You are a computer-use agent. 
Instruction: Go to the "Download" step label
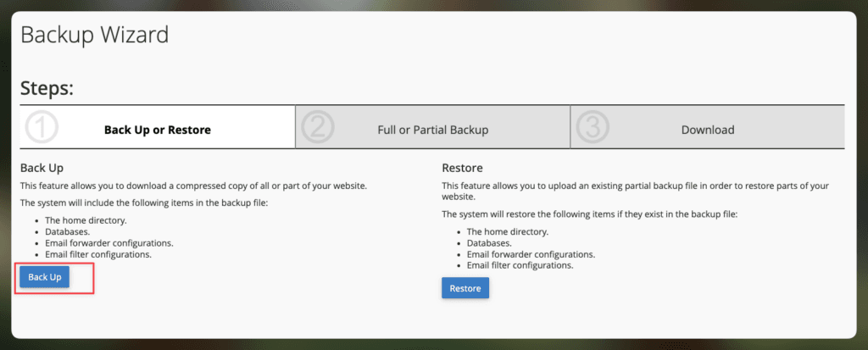click(708, 130)
